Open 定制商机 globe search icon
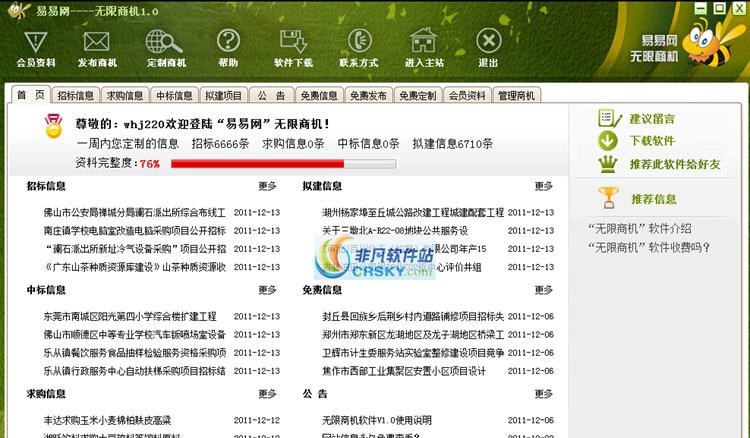750x438 pixels. coord(164,42)
